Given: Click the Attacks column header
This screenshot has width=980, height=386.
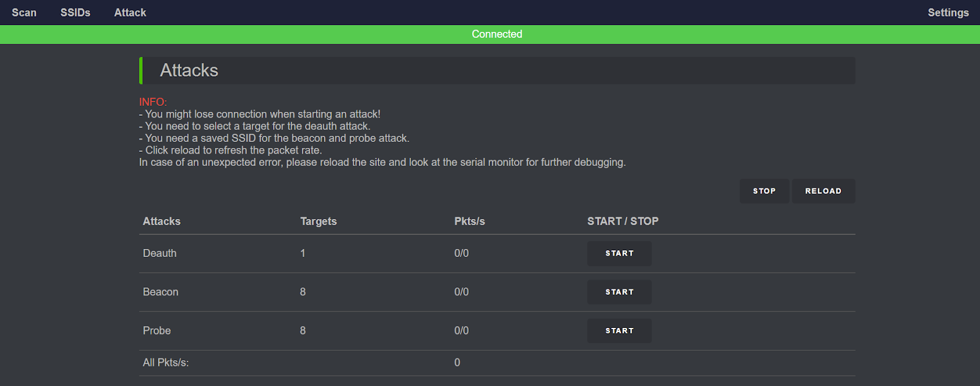Looking at the screenshot, I should coord(162,221).
